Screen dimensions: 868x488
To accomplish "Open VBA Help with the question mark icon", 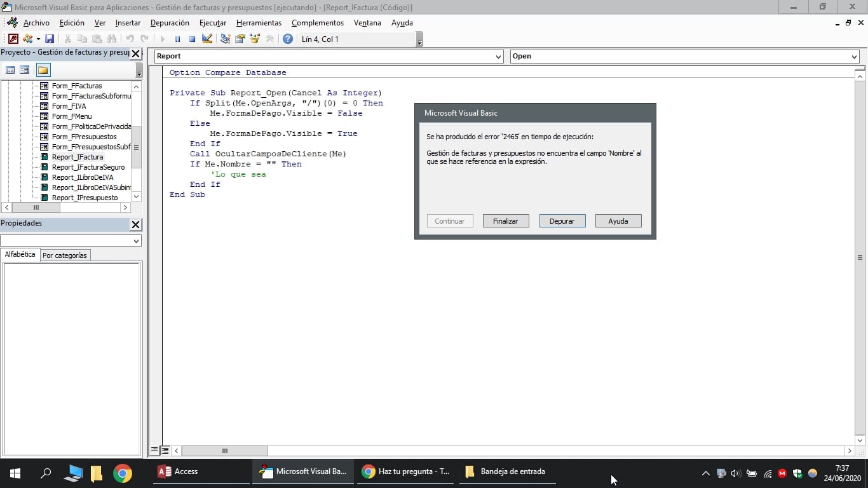I will tap(288, 39).
